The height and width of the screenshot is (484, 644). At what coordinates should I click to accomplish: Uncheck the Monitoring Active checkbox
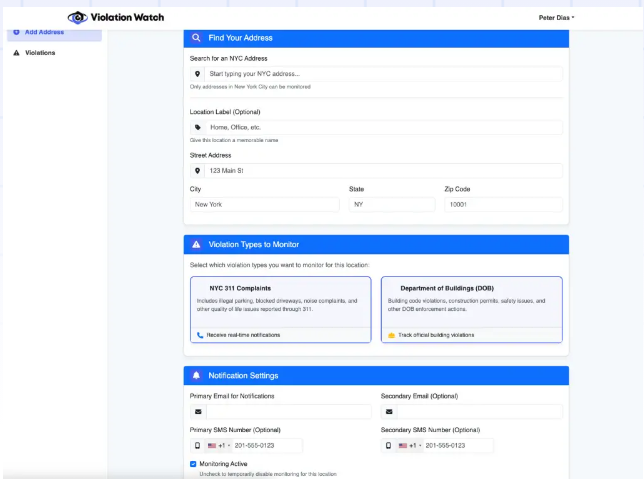click(x=193, y=464)
